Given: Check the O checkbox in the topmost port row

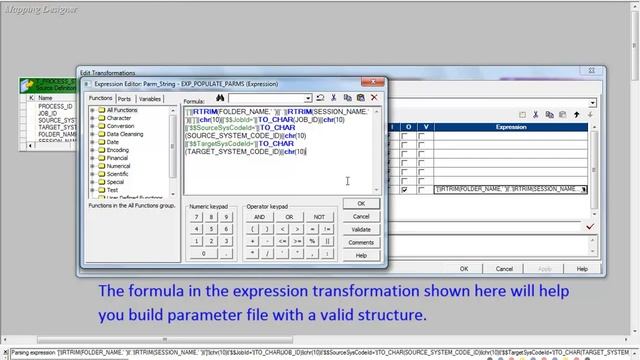Looking at the screenshot, I should click(x=404, y=136).
